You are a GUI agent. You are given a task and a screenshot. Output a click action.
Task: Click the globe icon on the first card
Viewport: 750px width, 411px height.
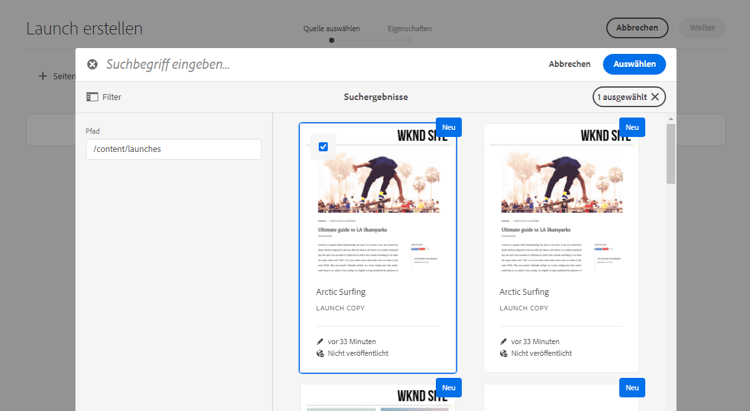click(x=320, y=354)
